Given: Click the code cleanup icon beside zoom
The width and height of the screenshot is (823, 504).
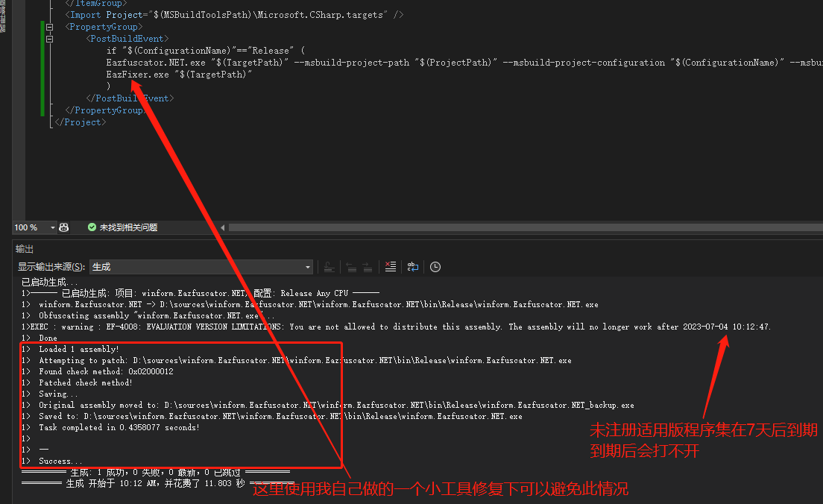Looking at the screenshot, I should [x=64, y=227].
